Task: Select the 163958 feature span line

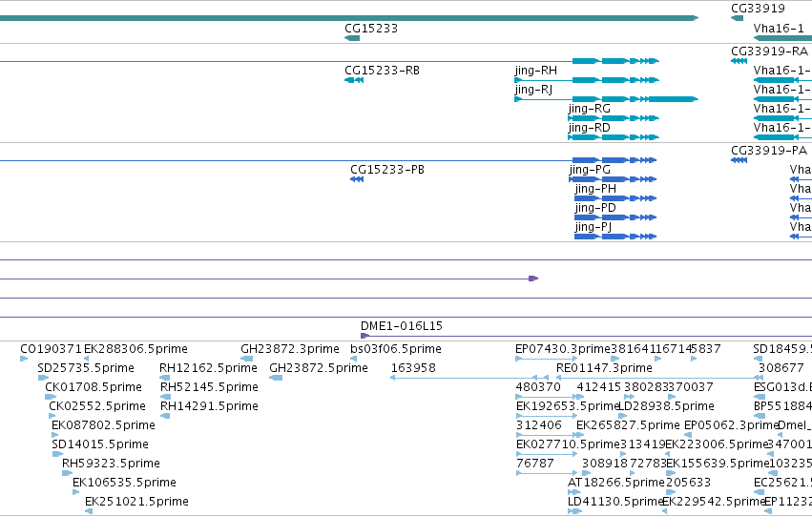Action: pos(468,378)
